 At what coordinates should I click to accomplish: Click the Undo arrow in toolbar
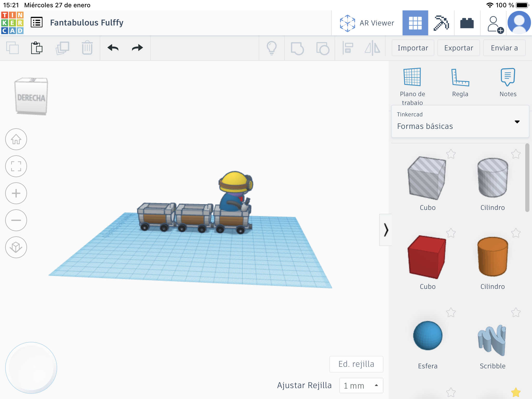point(113,48)
